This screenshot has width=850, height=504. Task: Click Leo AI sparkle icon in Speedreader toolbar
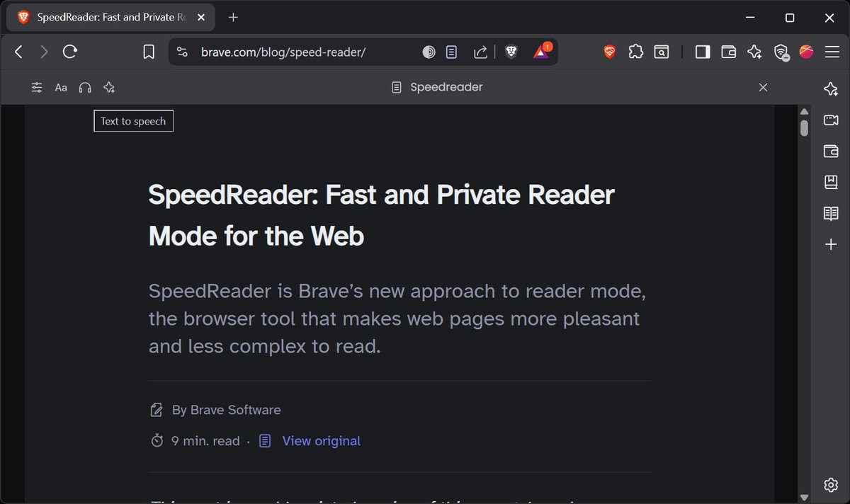[108, 88]
